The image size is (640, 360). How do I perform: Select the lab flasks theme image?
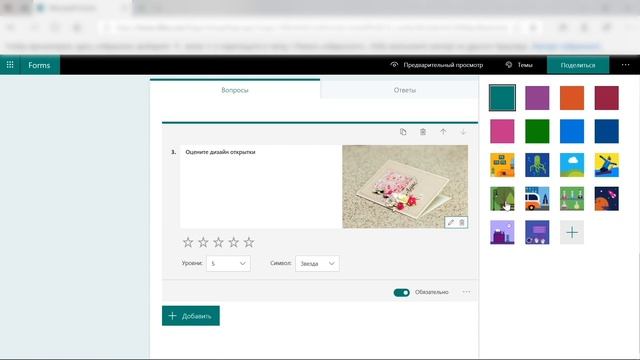tap(572, 199)
